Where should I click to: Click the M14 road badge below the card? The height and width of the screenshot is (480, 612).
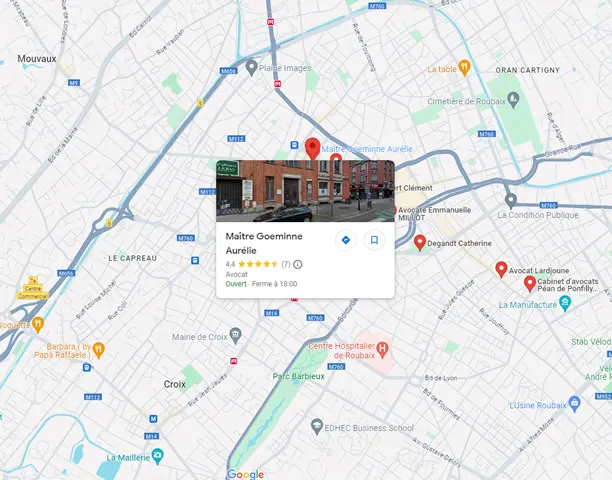(272, 313)
